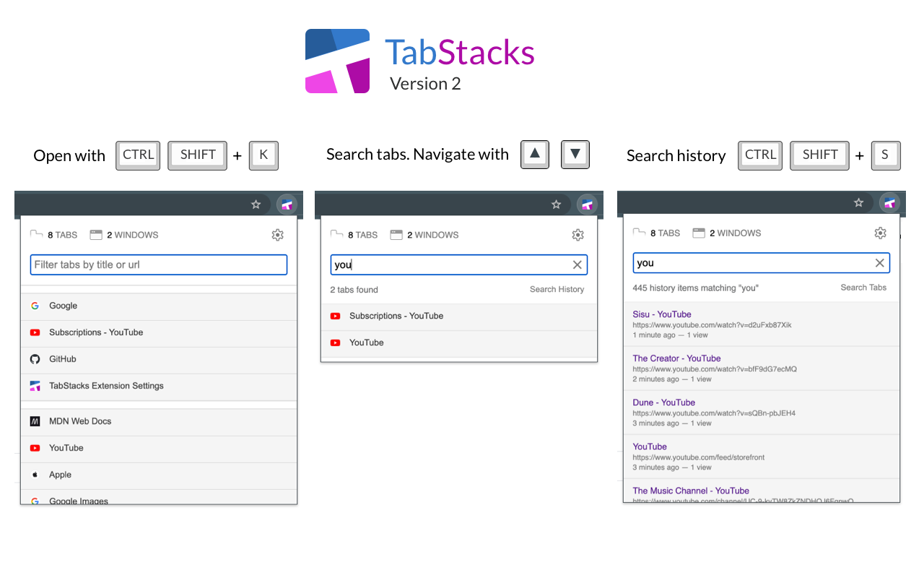Click the TabStacks favicon beside Extension Settings
924x578 pixels.
coord(35,386)
